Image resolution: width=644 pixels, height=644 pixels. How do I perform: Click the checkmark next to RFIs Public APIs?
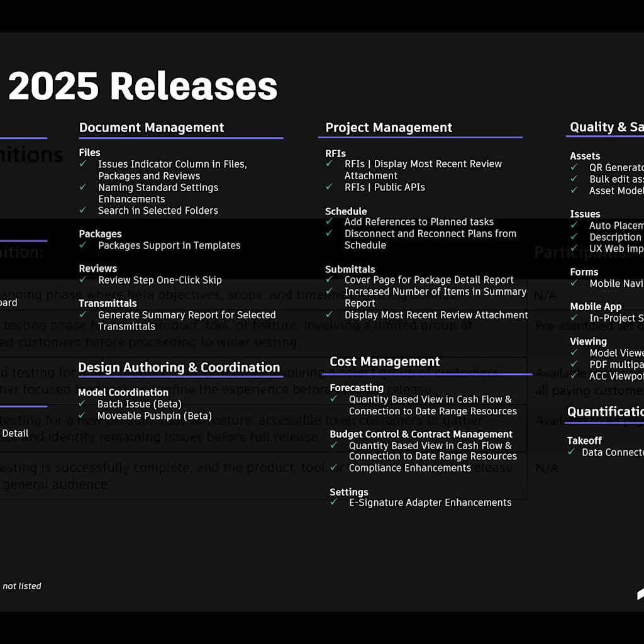pos(330,187)
